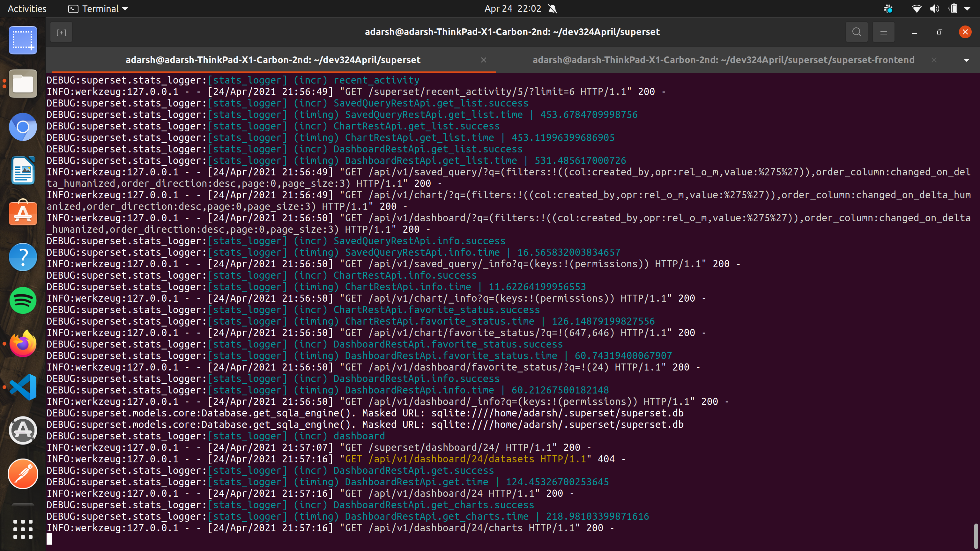Click the terminal search icon
Image resolution: width=980 pixels, height=551 pixels.
coord(856,32)
